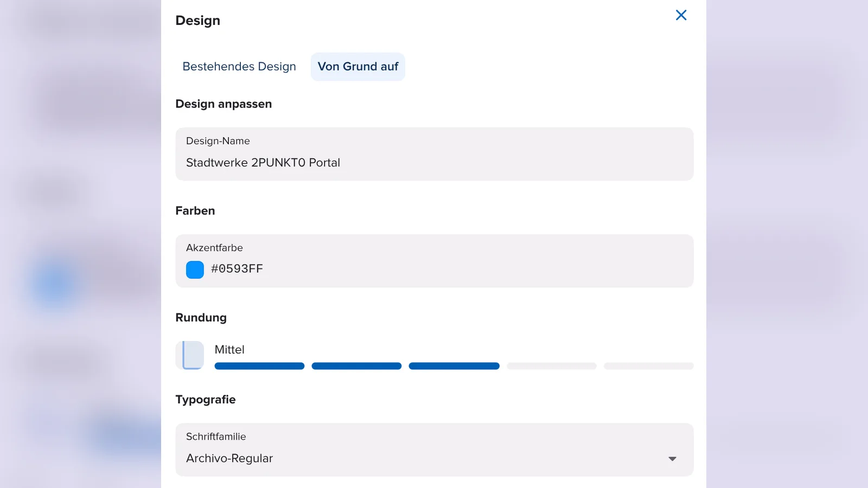Image resolution: width=868 pixels, height=488 pixels.
Task: Set Rundung to the first segment
Action: [259, 366]
